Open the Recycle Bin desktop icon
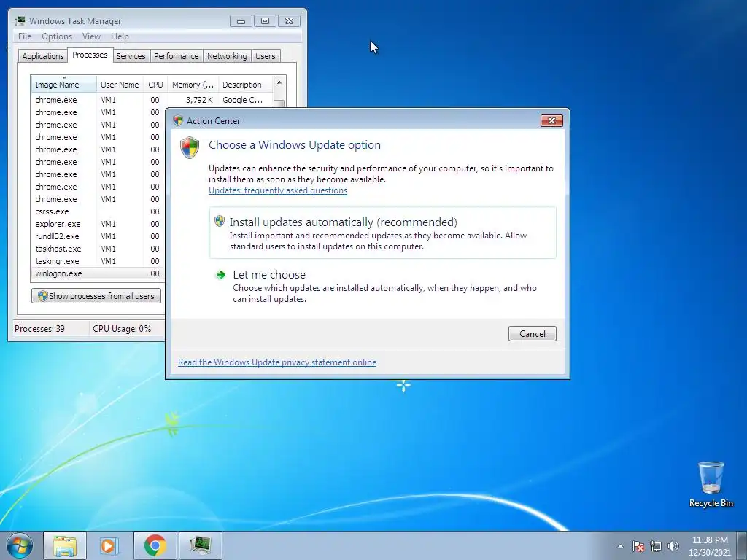Viewport: 747px width, 560px height. (711, 484)
